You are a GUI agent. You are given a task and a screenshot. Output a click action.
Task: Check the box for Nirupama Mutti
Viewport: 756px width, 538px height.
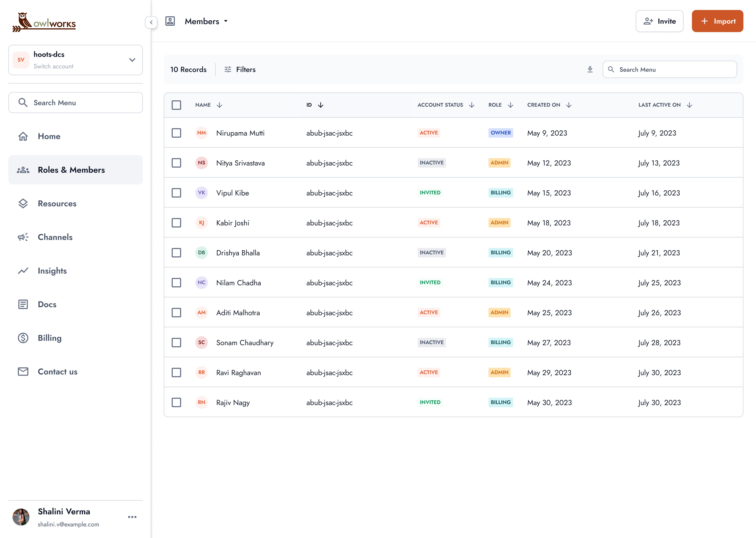pos(176,133)
